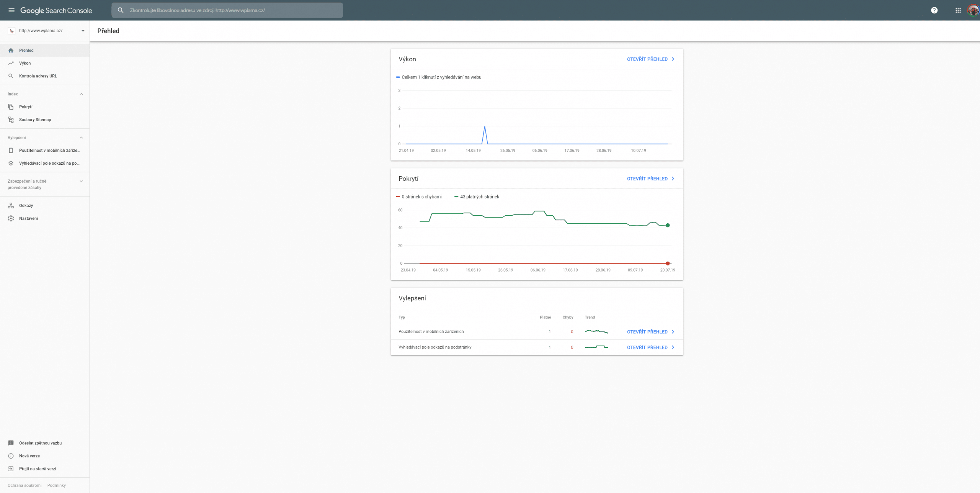The height and width of the screenshot is (493, 980).
Task: Click the Výkon trend icon
Action: pyautogui.click(x=11, y=63)
